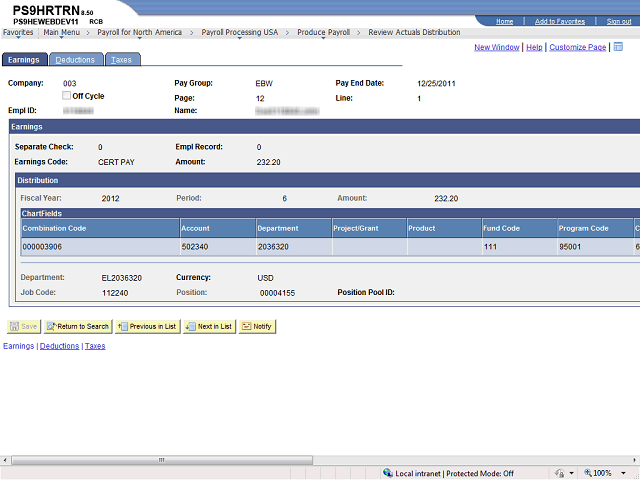Click the Sign out link
This screenshot has height=480, width=640.
[619, 22]
